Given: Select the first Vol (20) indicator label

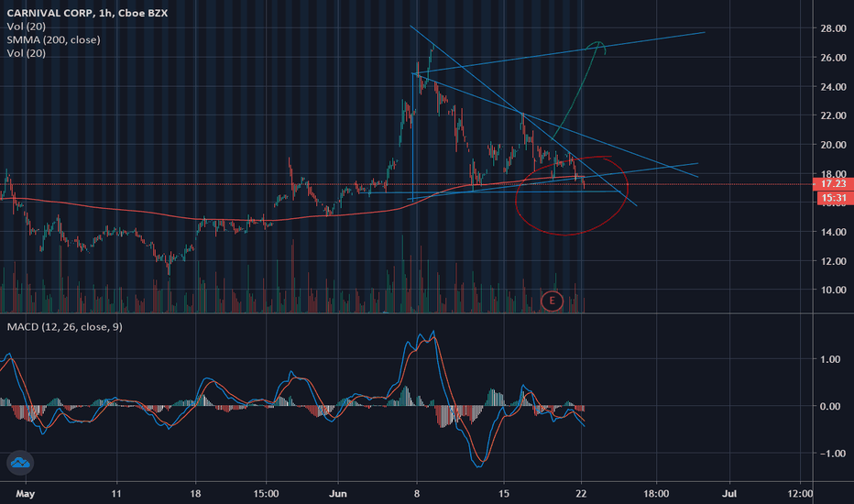Looking at the screenshot, I should click(27, 27).
